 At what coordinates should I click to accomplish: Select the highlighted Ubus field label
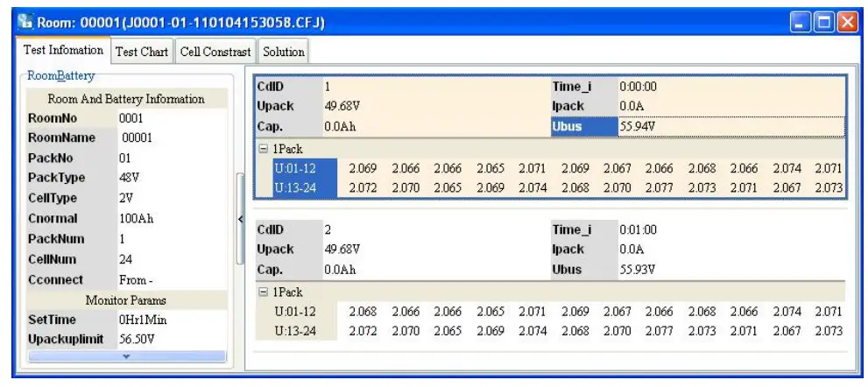pos(584,126)
